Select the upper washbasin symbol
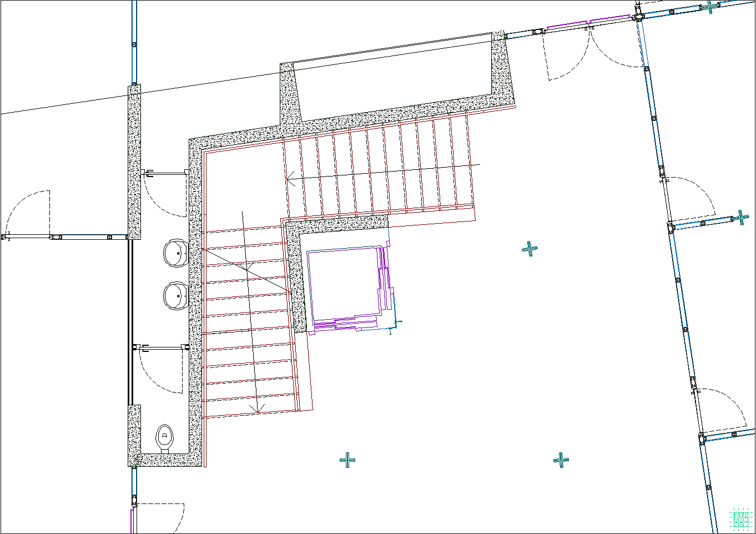756x534 pixels. pyautogui.click(x=177, y=253)
